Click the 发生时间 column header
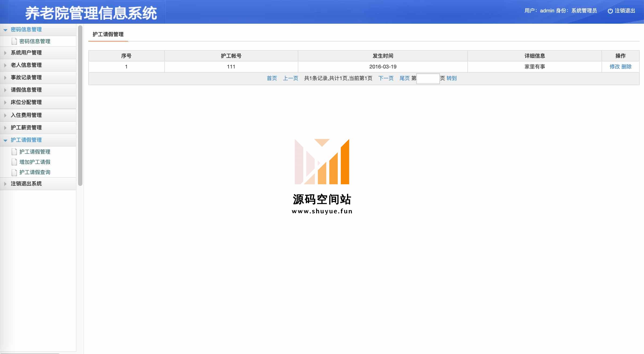The width and height of the screenshot is (644, 354). 383,56
